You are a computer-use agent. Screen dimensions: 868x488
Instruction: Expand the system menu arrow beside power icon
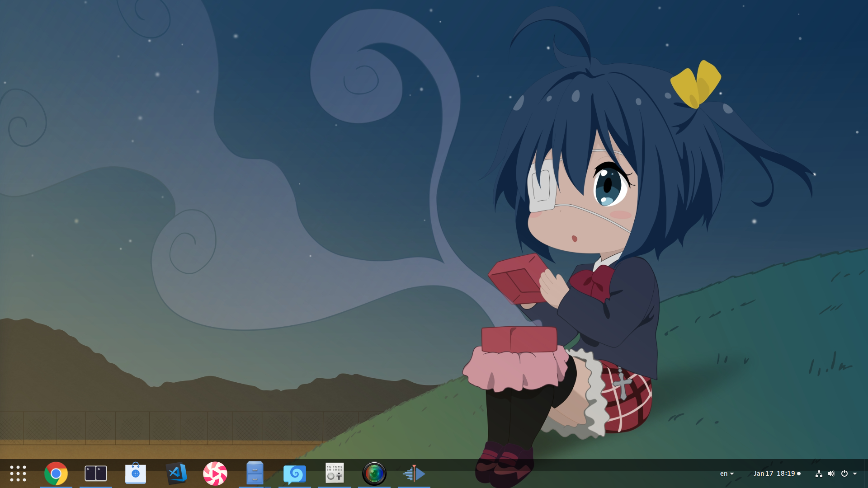click(855, 474)
